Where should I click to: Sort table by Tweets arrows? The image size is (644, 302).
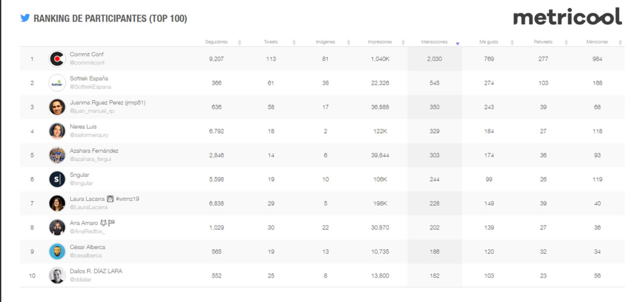(x=294, y=42)
